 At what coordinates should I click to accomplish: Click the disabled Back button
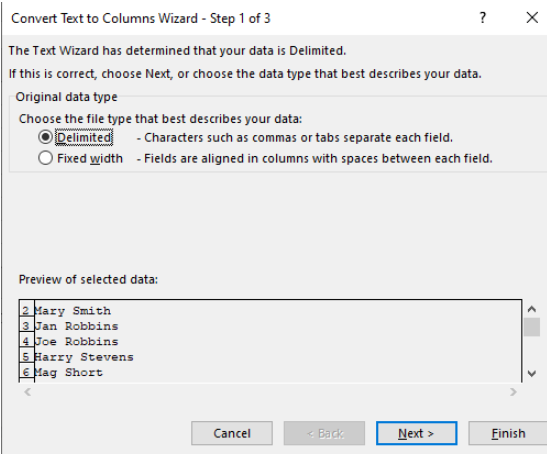pos(324,433)
